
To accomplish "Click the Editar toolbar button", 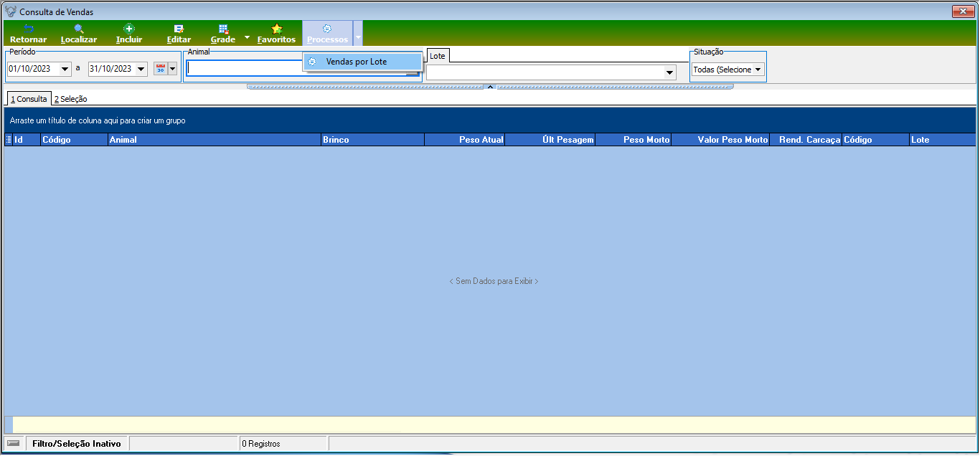I will pos(179,34).
